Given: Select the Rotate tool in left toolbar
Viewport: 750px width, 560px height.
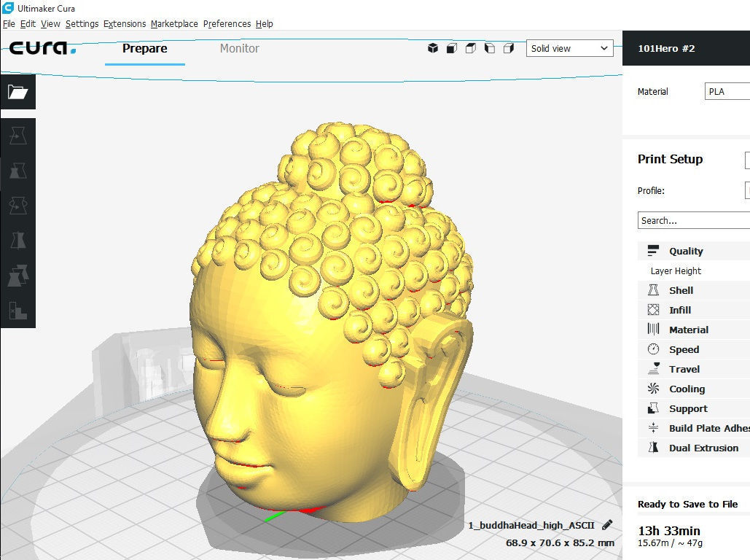Looking at the screenshot, I should click(x=17, y=206).
